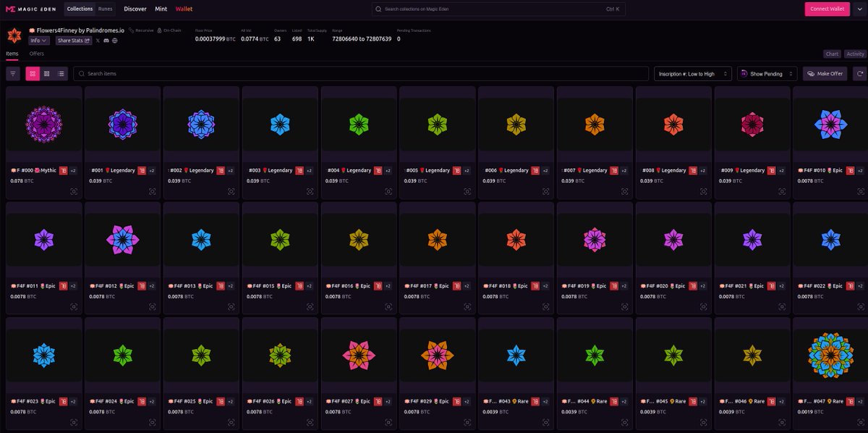
Task: Go to Mint
Action: (x=161, y=9)
